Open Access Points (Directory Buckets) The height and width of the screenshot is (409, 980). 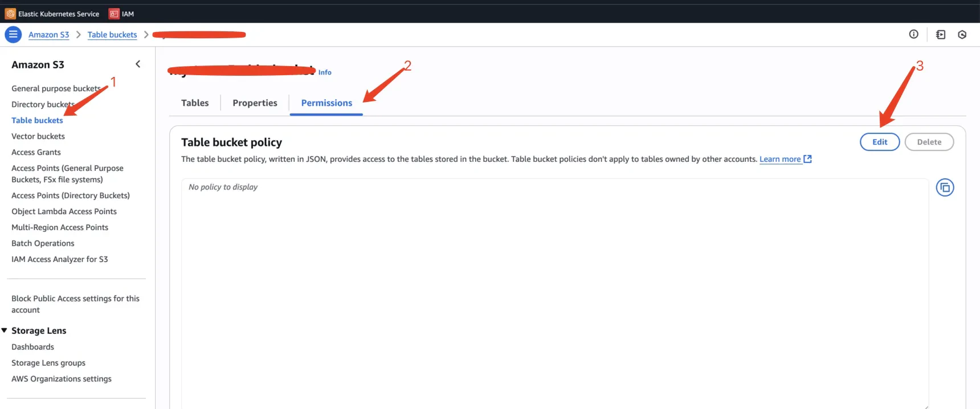[x=71, y=195]
